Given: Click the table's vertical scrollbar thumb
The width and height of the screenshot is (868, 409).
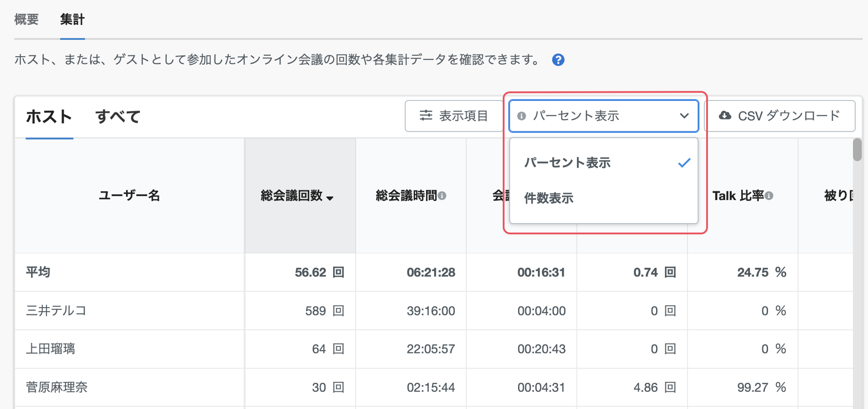Looking at the screenshot, I should (857, 150).
